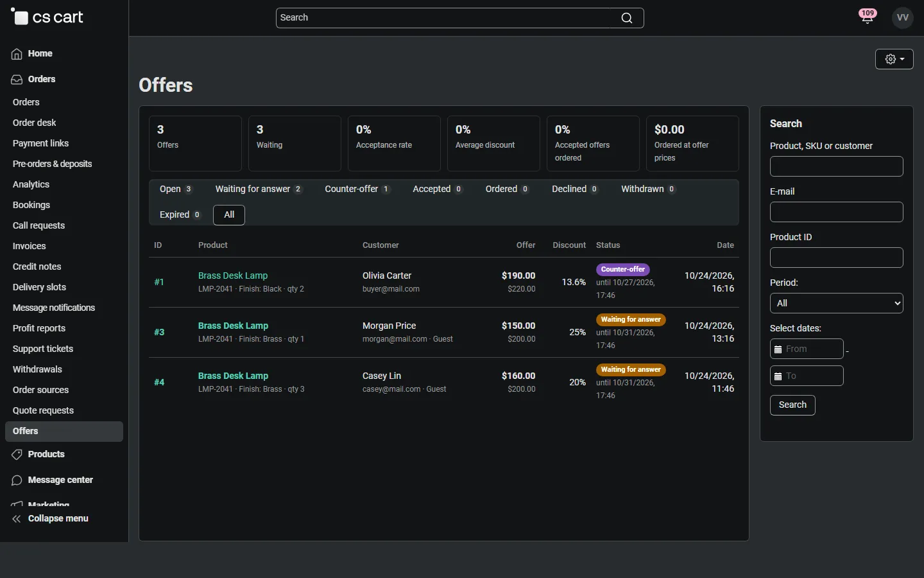Image resolution: width=924 pixels, height=578 pixels.
Task: Click the Home icon in the sidebar
Action: (x=17, y=54)
